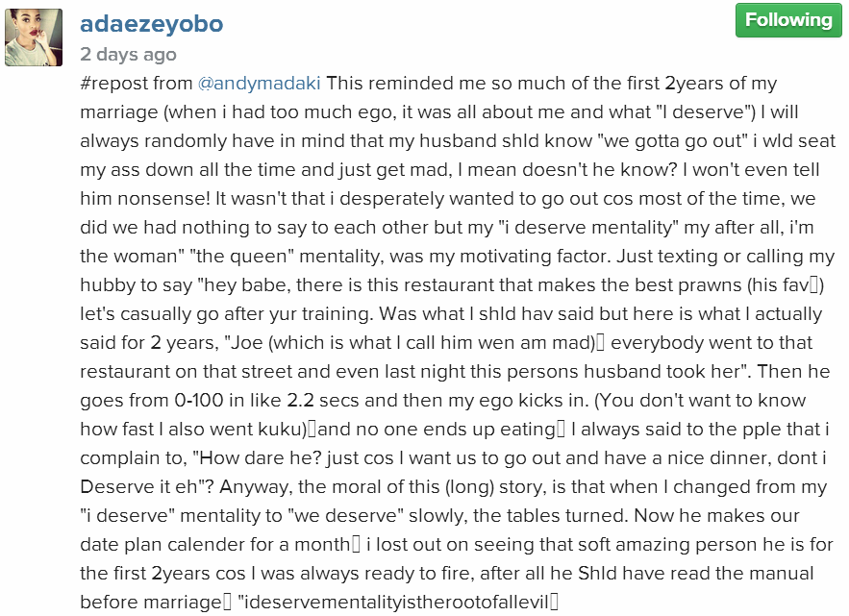Screen dimensions: 849x616
Task: Click the emoji after "wen am mad)"
Action: coord(605,343)
